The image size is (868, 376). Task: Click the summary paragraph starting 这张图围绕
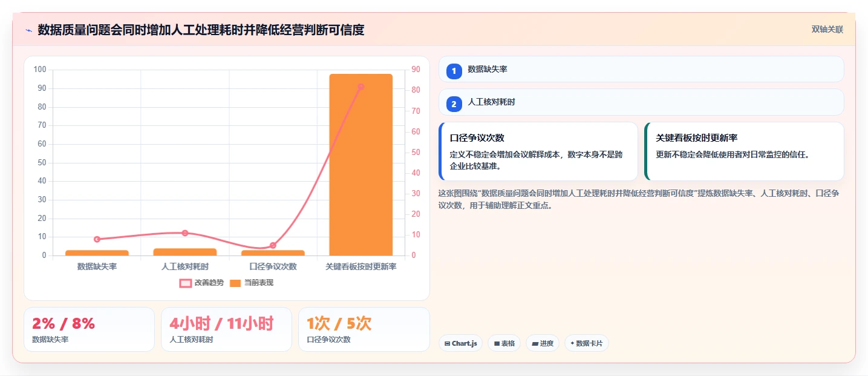638,199
